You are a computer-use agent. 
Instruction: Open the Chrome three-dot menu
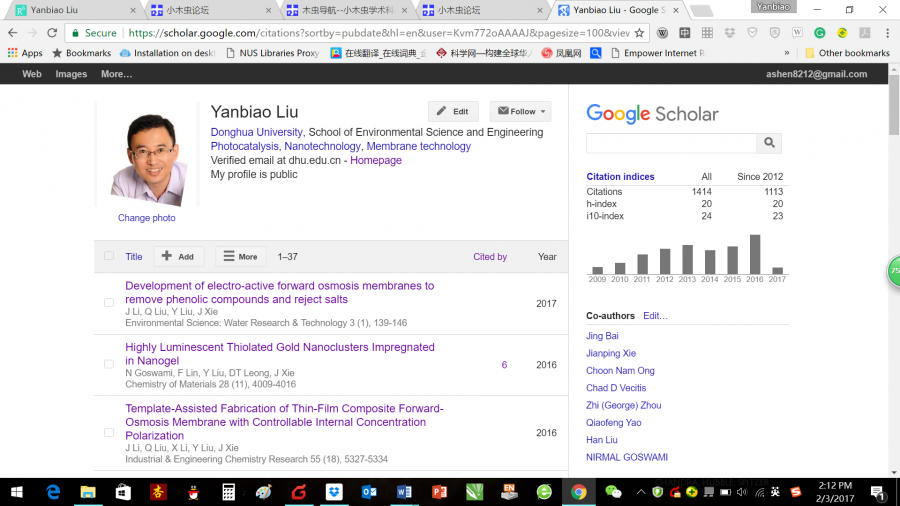tap(887, 33)
